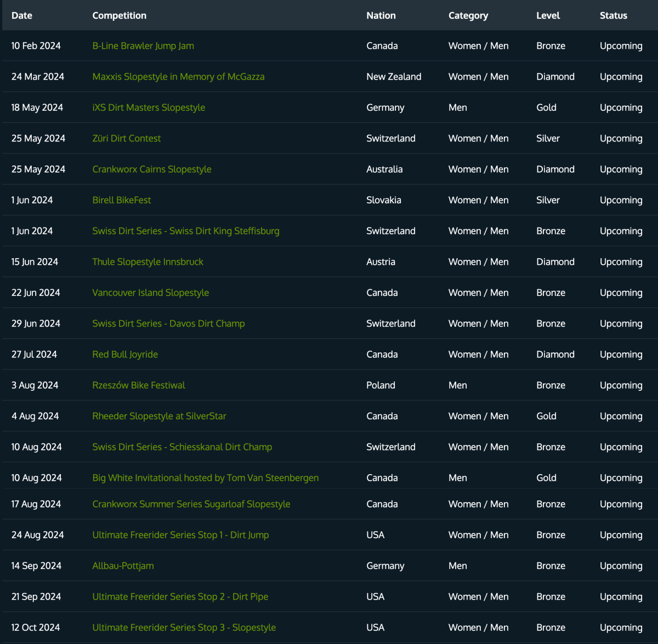Open the B-Line Brawler Jump Jam link
658x644 pixels.
(x=143, y=46)
